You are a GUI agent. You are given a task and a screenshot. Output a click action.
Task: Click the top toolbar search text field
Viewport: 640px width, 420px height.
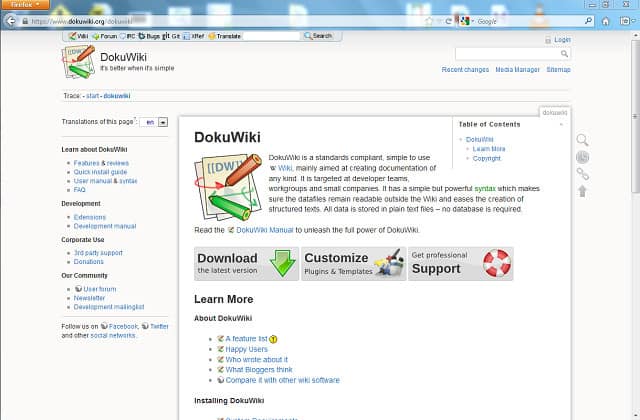tap(271, 36)
